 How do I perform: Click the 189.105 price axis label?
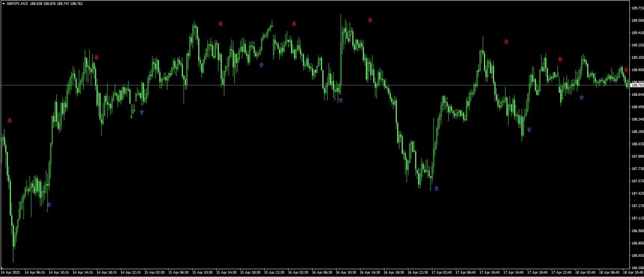point(638,58)
